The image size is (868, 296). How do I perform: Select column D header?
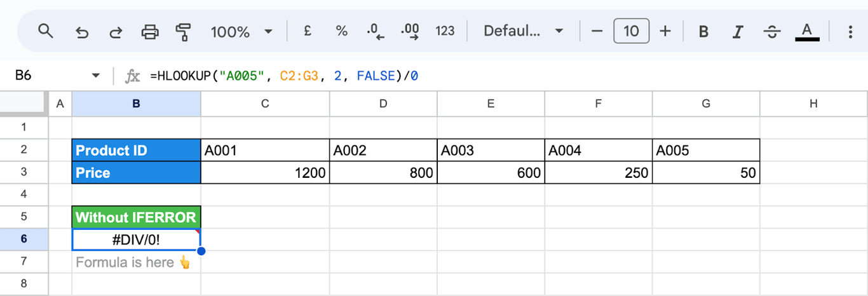[383, 104]
